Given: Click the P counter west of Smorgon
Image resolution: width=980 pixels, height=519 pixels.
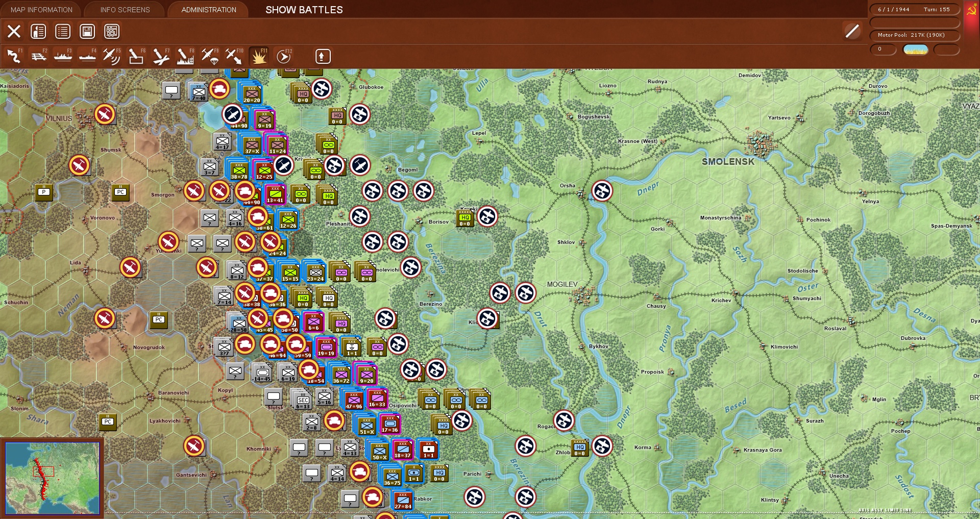Looking at the screenshot, I should click(44, 192).
